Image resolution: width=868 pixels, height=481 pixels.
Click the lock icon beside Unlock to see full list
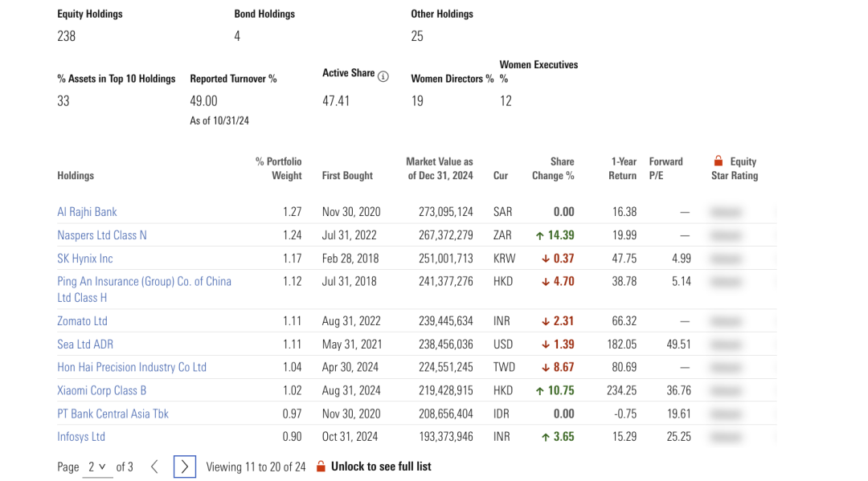[321, 467]
